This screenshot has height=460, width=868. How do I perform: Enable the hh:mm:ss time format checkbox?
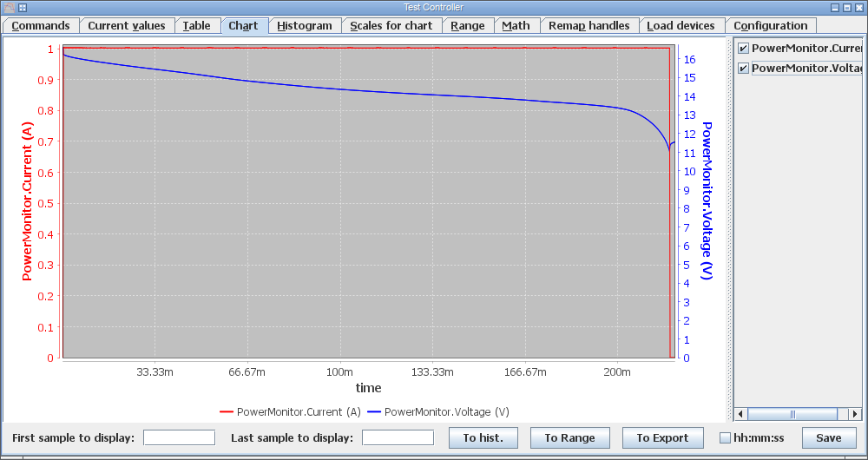[x=725, y=437]
